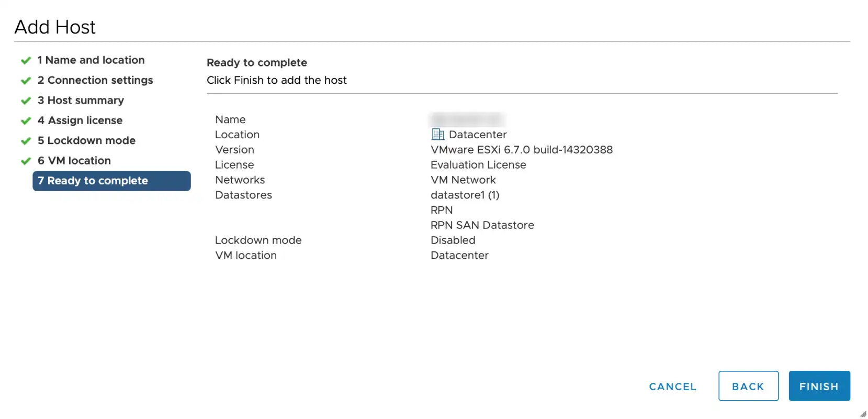Click the green checkmark for VM location

[x=26, y=161]
